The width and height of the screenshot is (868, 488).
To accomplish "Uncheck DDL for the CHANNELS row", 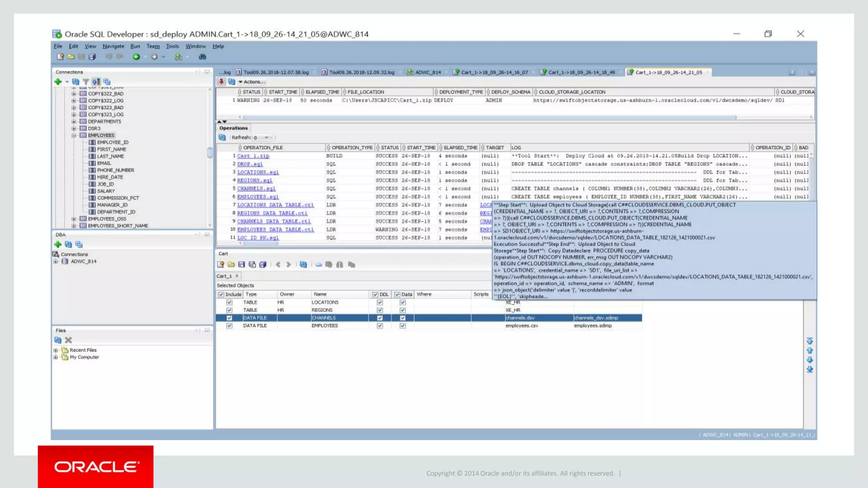I will coord(380,318).
